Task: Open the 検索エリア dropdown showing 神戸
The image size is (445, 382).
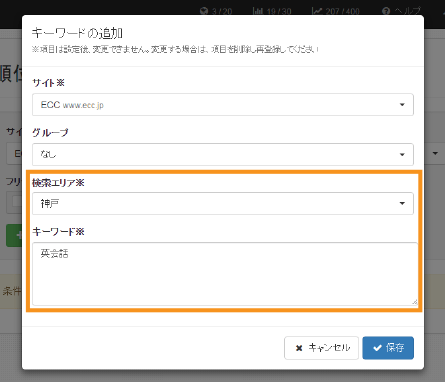Action: point(223,203)
